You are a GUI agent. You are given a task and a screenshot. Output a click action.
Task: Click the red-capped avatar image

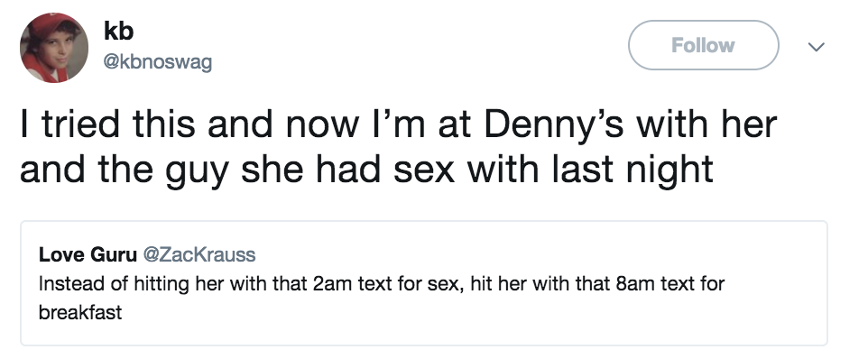click(x=54, y=48)
